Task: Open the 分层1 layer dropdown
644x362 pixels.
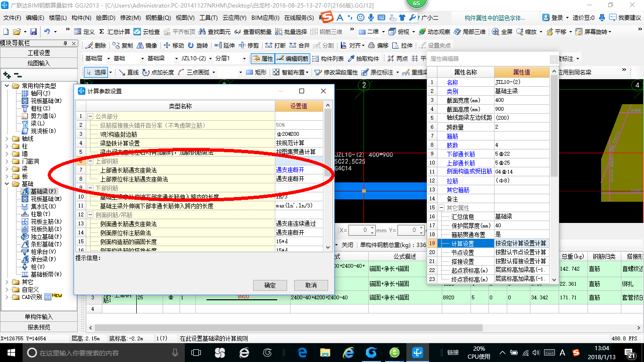Action: point(244,59)
